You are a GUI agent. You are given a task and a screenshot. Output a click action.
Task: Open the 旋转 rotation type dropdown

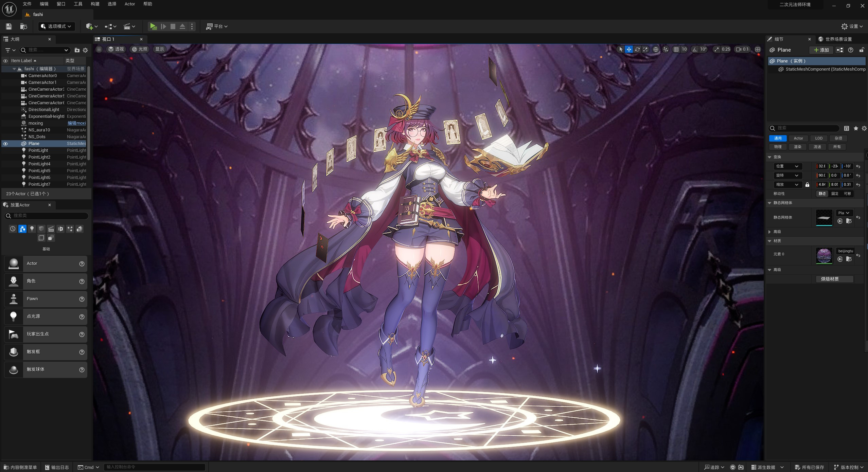click(787, 176)
